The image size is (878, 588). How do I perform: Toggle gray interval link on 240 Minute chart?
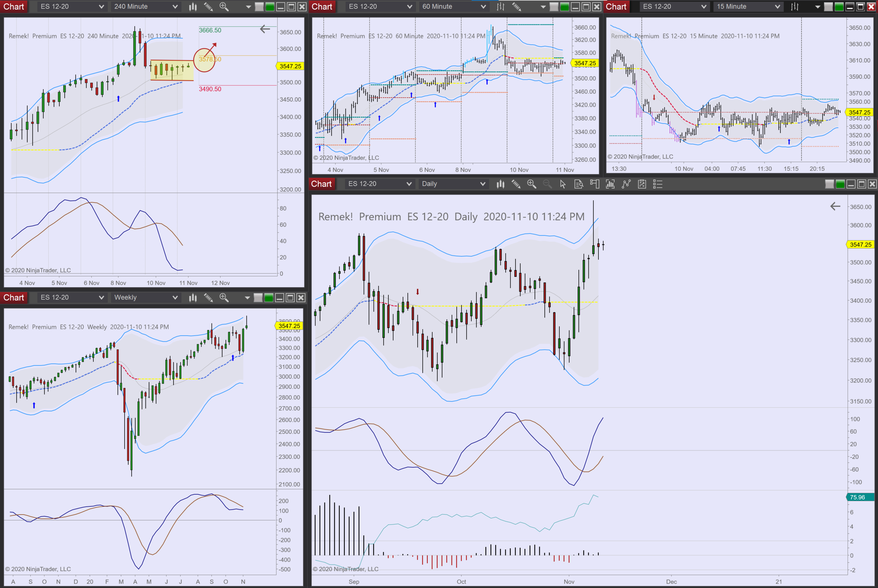[x=259, y=7]
